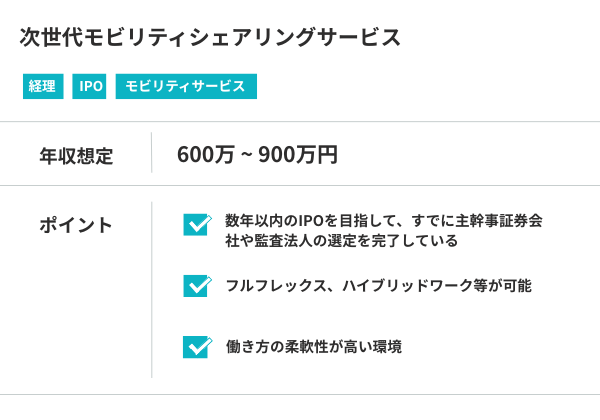The height and width of the screenshot is (420, 600).
Task: Click the 働き方の柔軟性が高い環境 text
Action: point(313,347)
